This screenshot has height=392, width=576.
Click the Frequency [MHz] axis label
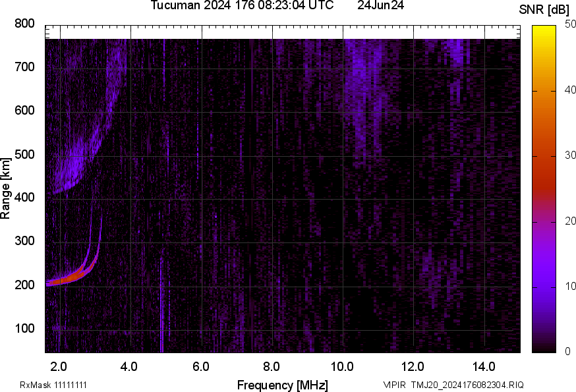(x=282, y=385)
